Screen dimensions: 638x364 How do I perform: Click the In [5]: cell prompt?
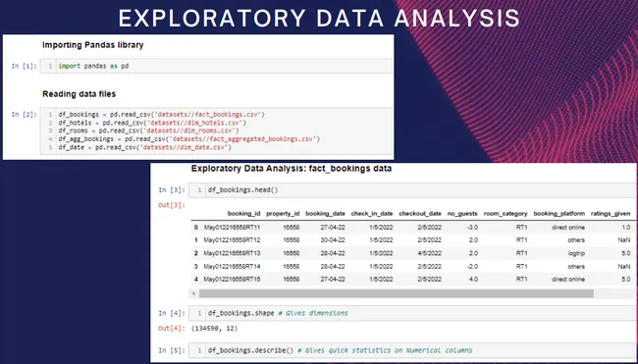172,350
